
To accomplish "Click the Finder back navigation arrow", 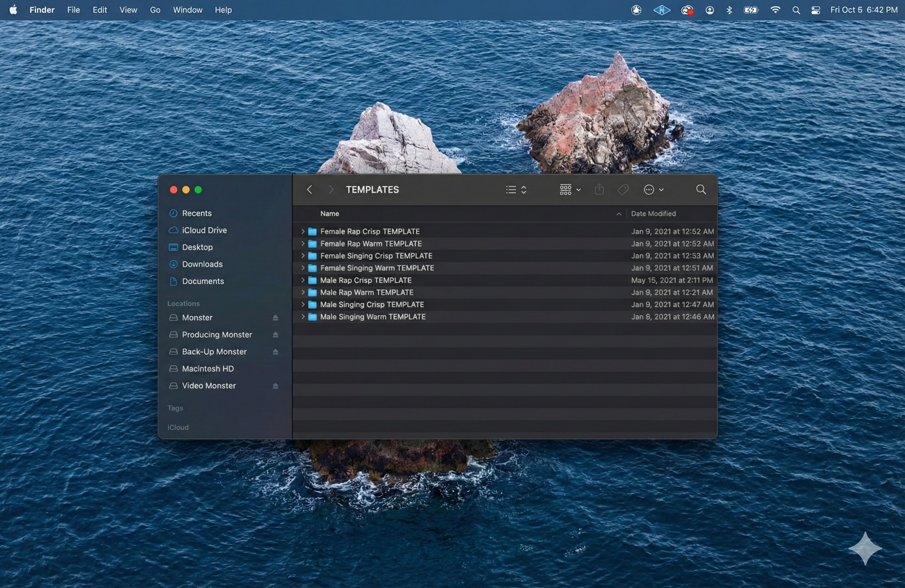I will coord(310,190).
